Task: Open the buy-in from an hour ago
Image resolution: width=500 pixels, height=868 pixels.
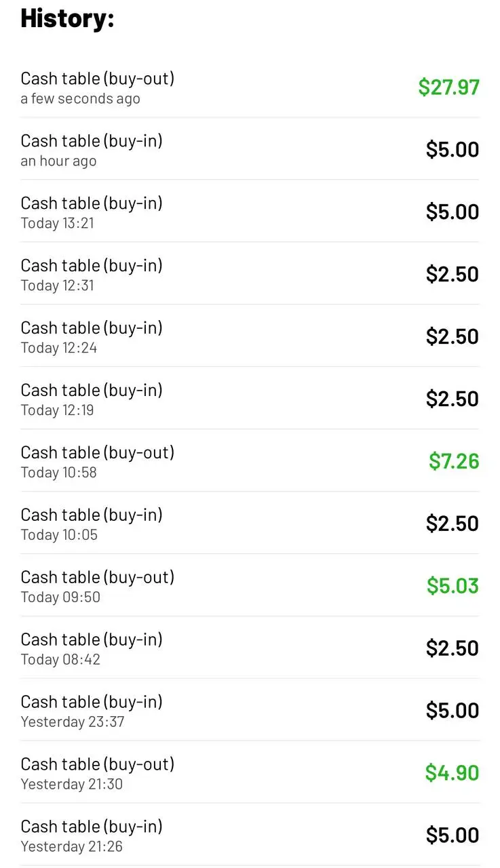Action: tap(250, 149)
